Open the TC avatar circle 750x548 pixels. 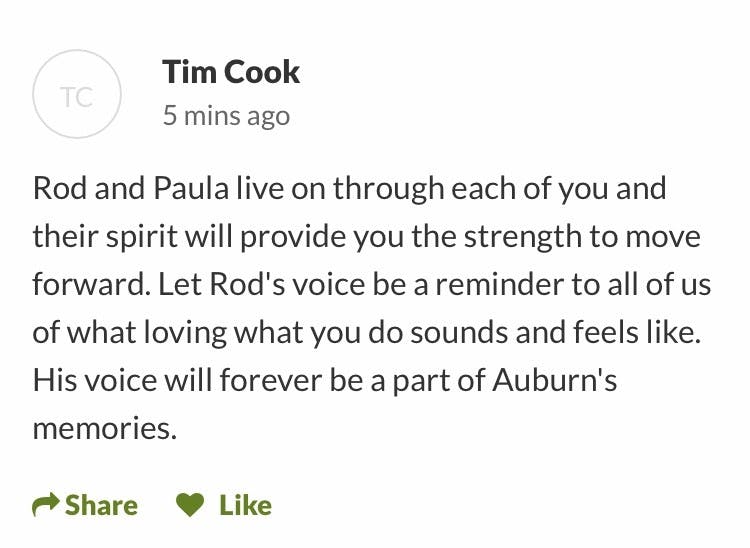point(77,96)
